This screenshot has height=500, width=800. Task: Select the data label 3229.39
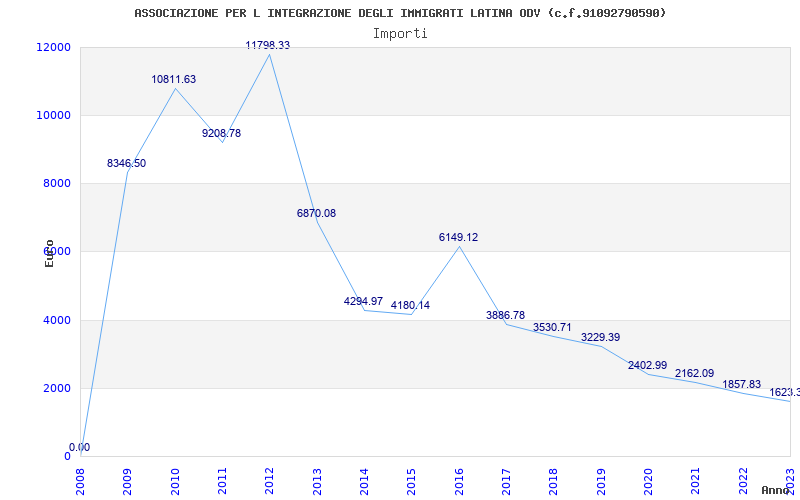601,337
